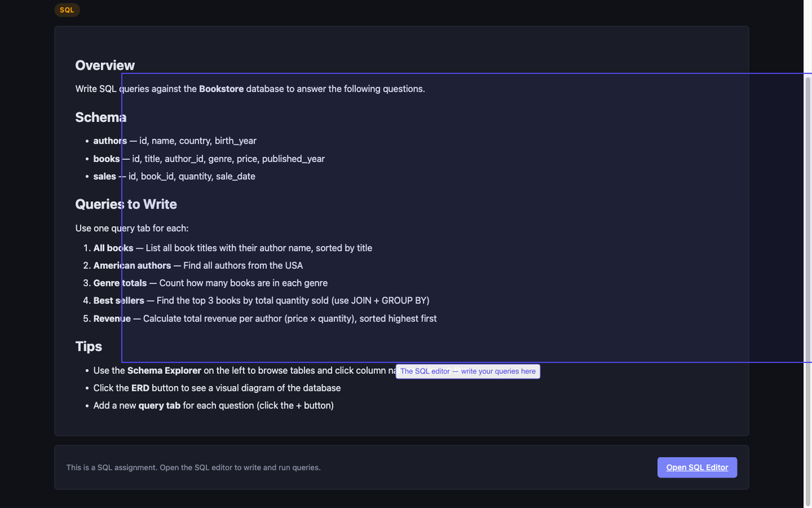The width and height of the screenshot is (812, 508).
Task: Click the Queries to Write heading
Action: pos(126,204)
